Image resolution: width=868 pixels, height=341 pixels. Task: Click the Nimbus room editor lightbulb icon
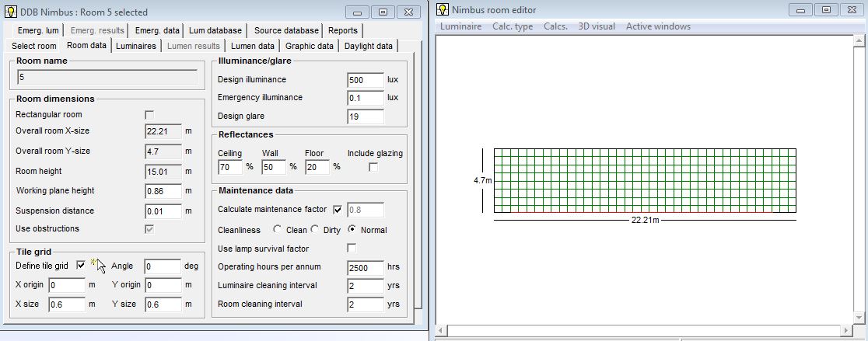[x=442, y=9]
